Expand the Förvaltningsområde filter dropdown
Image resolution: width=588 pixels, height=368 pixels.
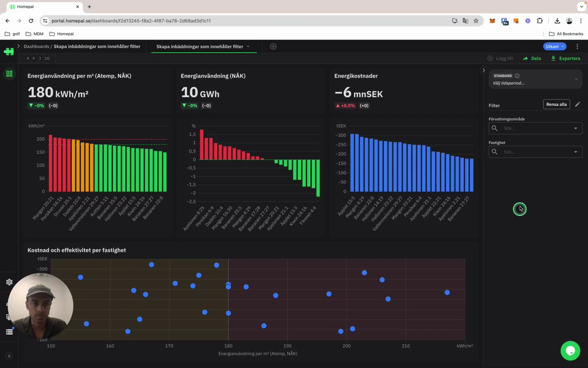[x=576, y=128]
